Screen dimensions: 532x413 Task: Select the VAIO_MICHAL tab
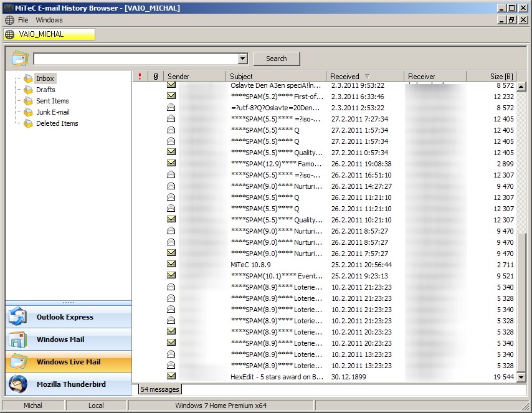[x=49, y=34]
